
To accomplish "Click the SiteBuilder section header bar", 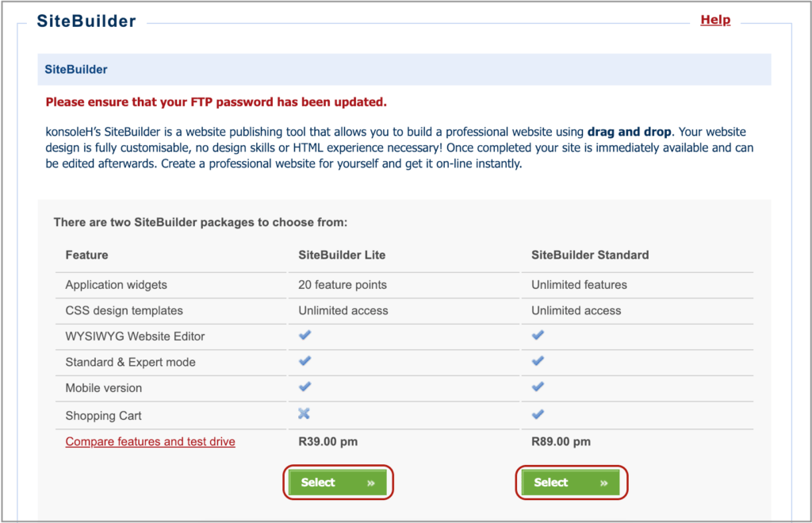I will (404, 69).
